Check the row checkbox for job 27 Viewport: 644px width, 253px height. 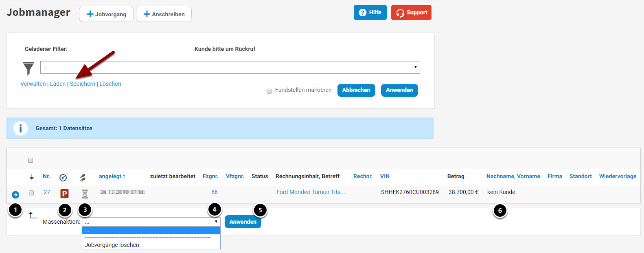[x=31, y=193]
